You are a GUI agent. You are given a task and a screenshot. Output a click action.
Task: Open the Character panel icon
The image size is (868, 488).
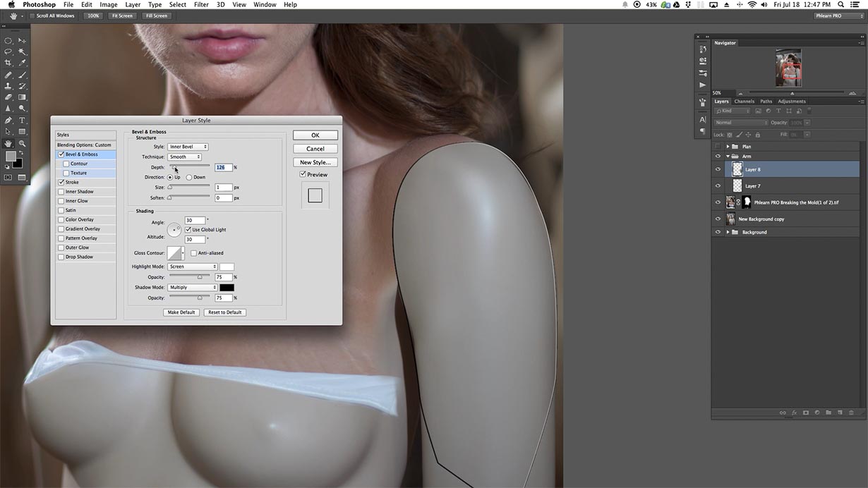702,120
